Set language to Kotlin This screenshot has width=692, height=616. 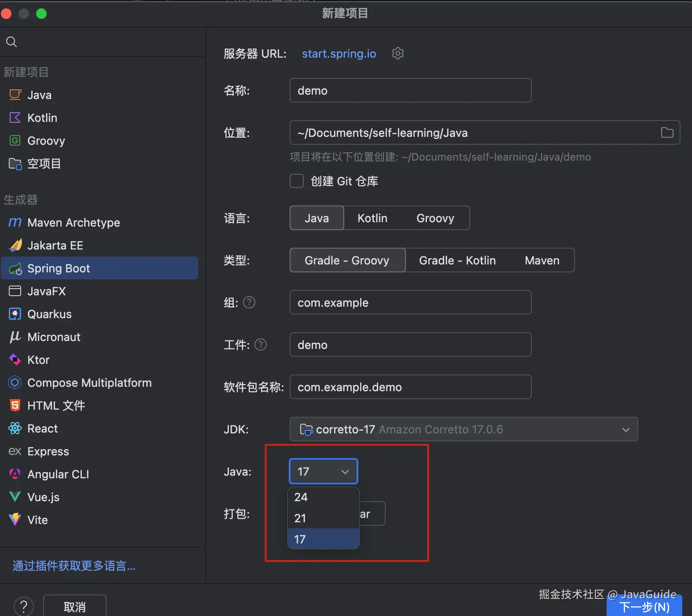click(372, 218)
